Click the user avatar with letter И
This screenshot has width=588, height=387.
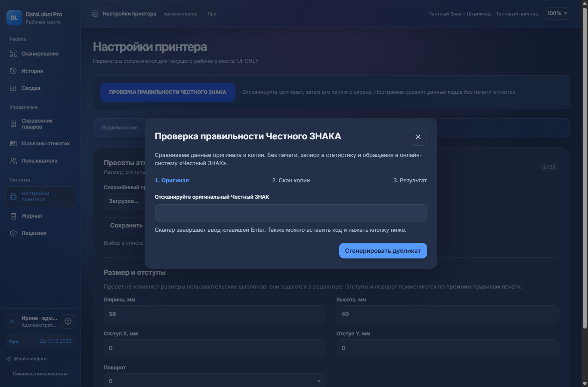tap(12, 321)
